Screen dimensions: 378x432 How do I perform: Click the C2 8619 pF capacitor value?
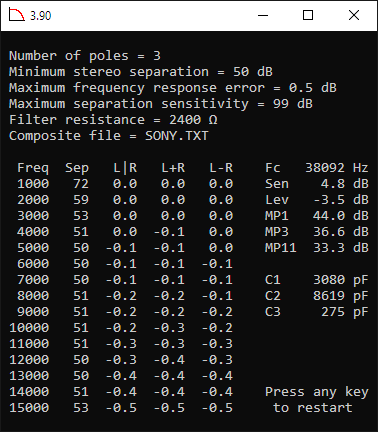[x=341, y=296]
